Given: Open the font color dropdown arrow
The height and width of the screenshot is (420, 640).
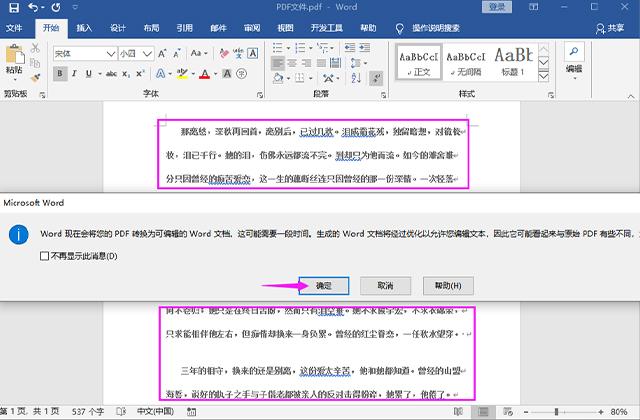Looking at the screenshot, I should [215, 74].
